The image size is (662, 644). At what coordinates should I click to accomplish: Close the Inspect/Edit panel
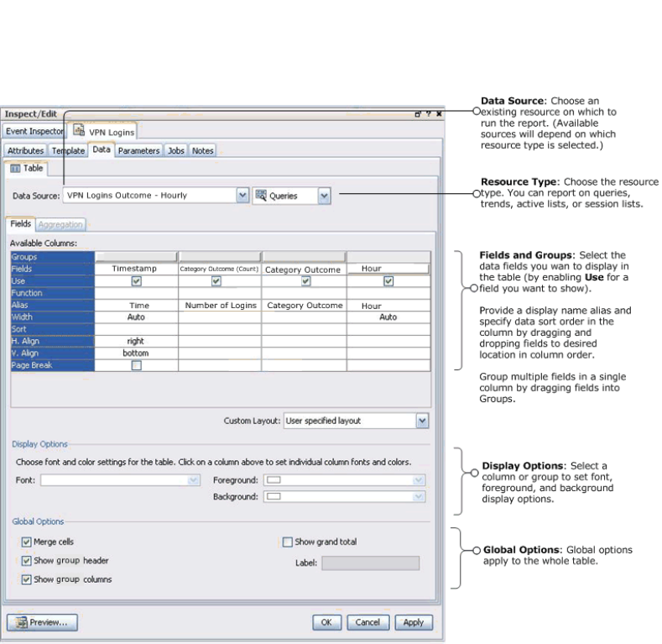[x=439, y=113]
